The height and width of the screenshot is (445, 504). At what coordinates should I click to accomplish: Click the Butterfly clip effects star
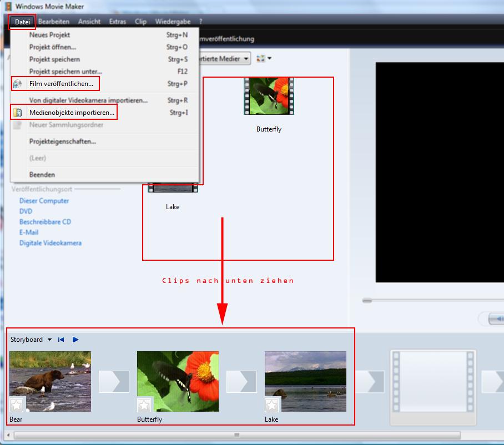pos(144,405)
